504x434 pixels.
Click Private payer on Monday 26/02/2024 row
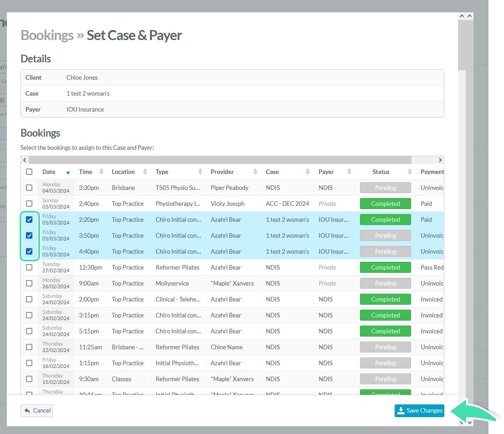(x=327, y=283)
